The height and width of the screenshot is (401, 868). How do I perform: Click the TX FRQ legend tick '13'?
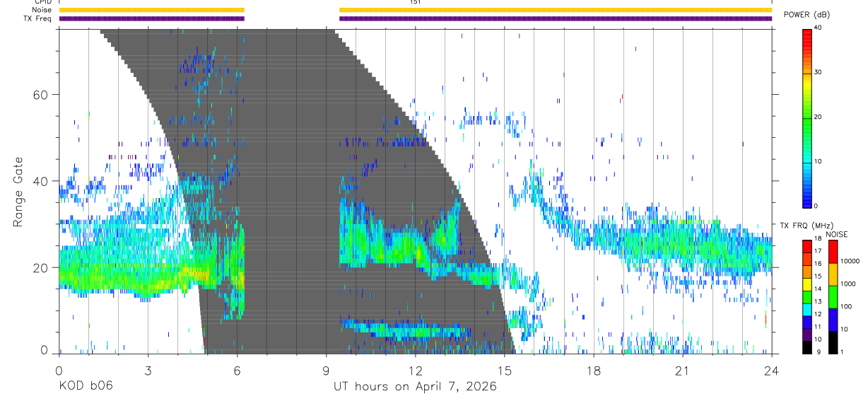[818, 301]
